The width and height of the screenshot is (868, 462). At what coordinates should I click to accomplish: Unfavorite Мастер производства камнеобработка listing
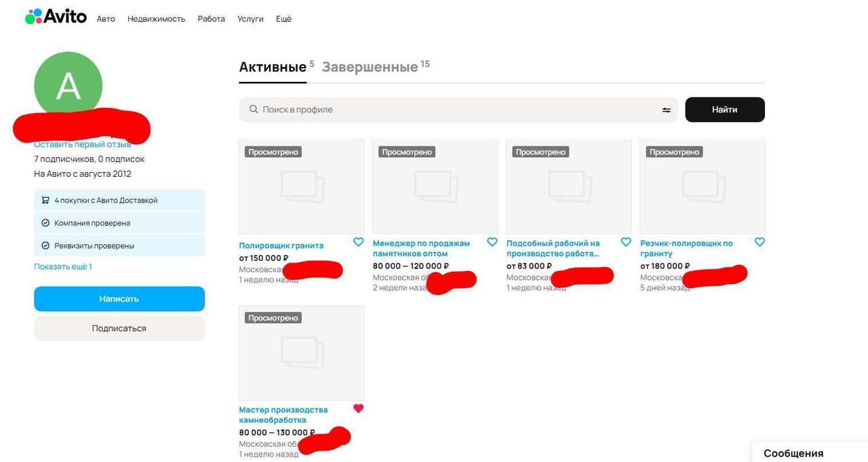coord(358,408)
